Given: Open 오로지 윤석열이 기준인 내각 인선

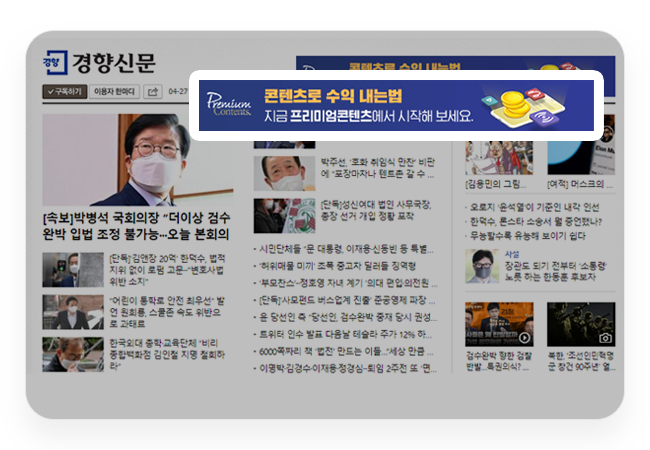Looking at the screenshot, I should pyautogui.click(x=534, y=207).
